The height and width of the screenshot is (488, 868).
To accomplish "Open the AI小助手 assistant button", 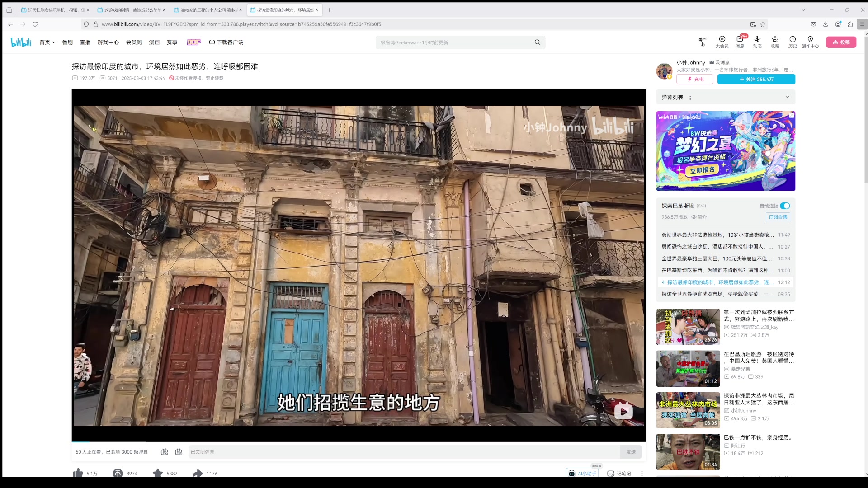I will [x=582, y=473].
